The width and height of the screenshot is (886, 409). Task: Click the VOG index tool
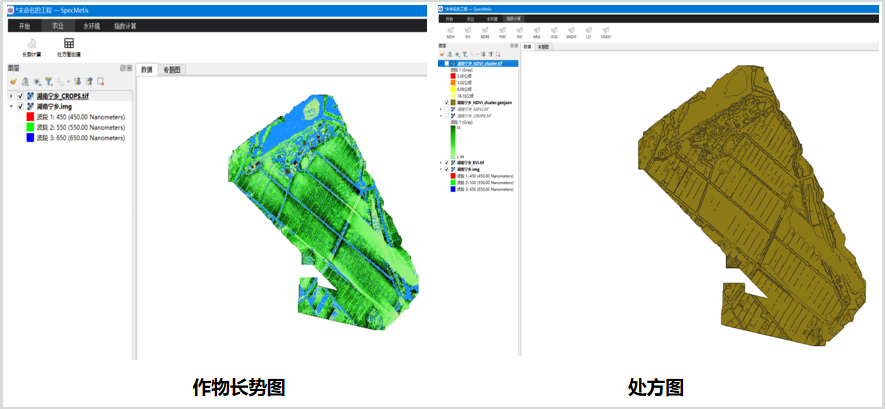(x=554, y=32)
